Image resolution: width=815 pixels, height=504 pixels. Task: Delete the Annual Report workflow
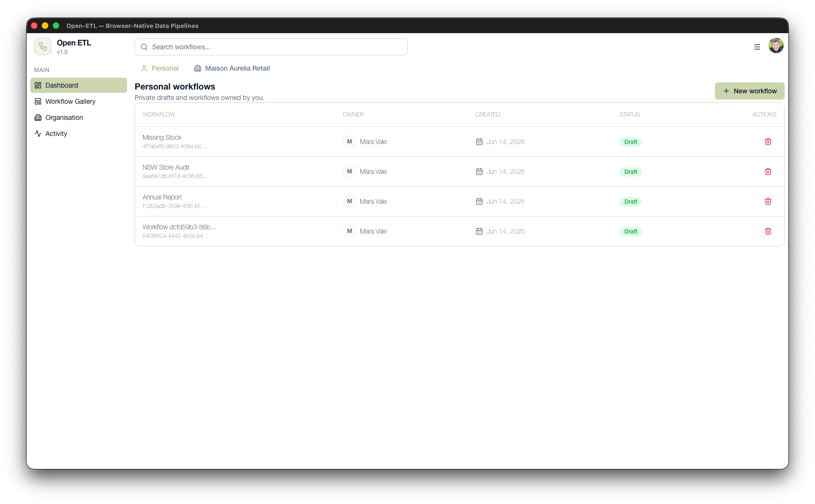[768, 201]
